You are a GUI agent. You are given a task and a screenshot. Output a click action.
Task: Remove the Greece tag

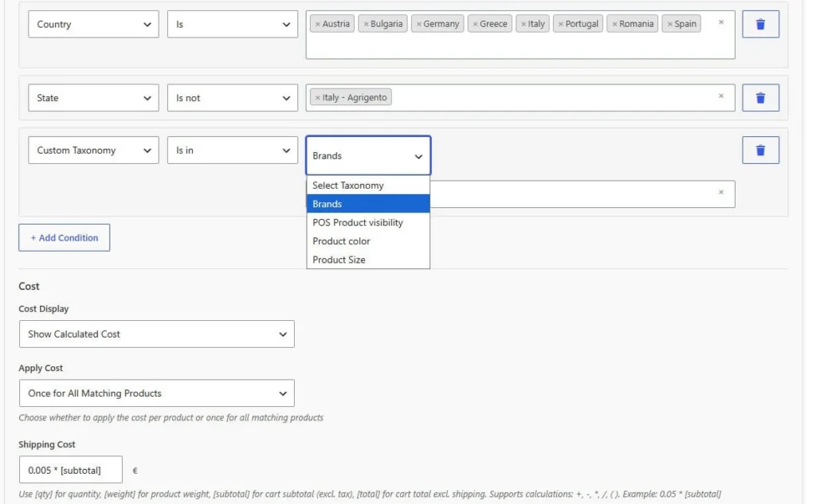[475, 24]
